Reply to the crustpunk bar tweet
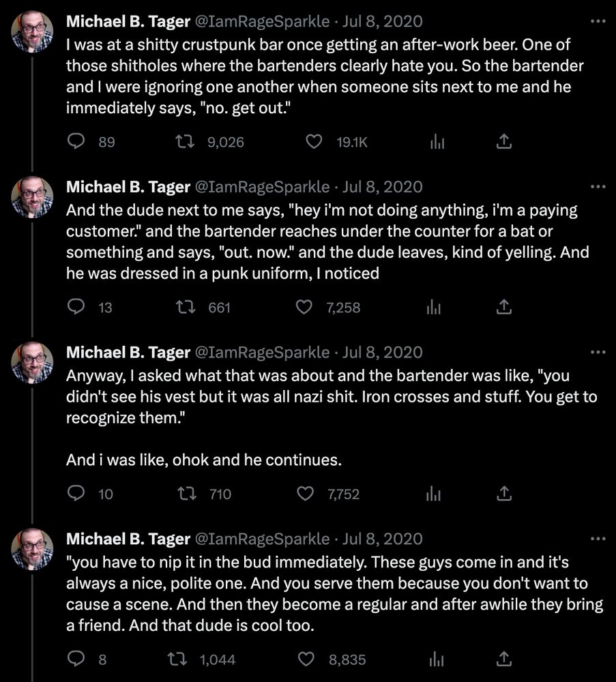616x682 pixels. [x=77, y=141]
